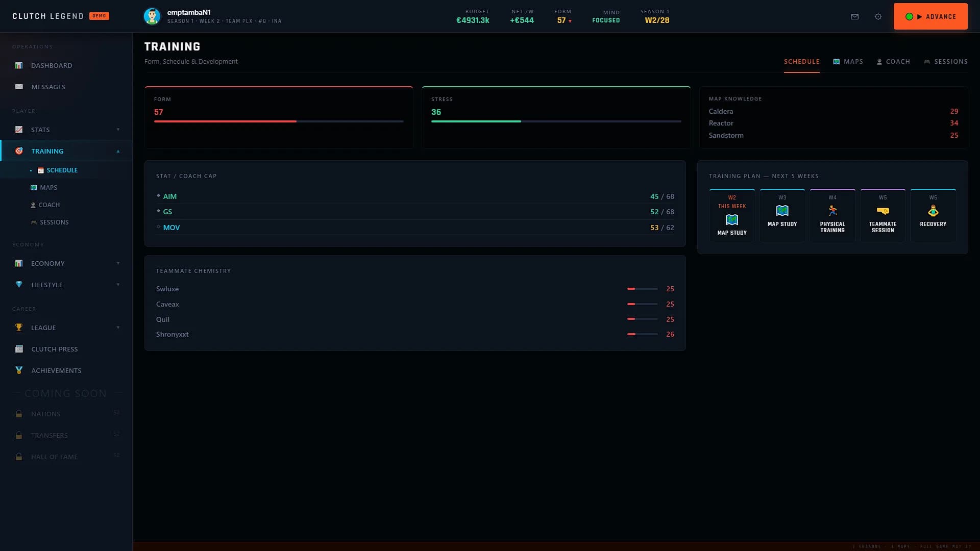Viewport: 980px width, 551px height.
Task: Click the username emptambaN1
Action: [x=189, y=12]
